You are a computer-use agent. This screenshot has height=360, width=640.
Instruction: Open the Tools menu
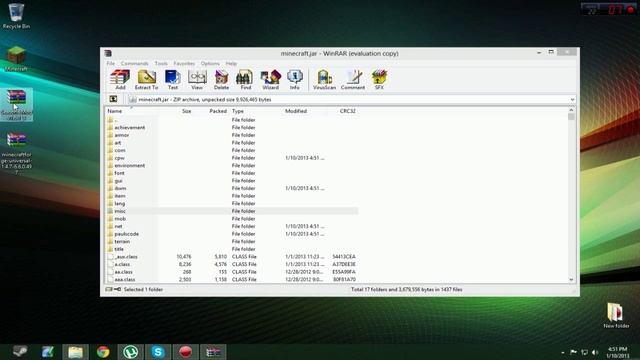(x=161, y=64)
